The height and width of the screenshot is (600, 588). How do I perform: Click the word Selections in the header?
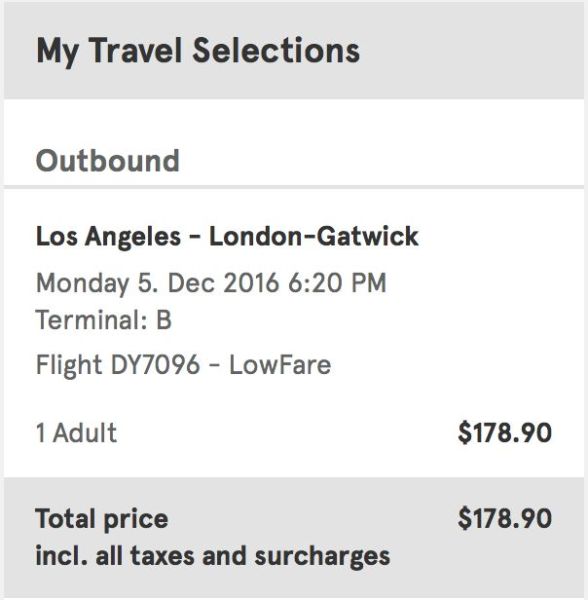click(276, 50)
